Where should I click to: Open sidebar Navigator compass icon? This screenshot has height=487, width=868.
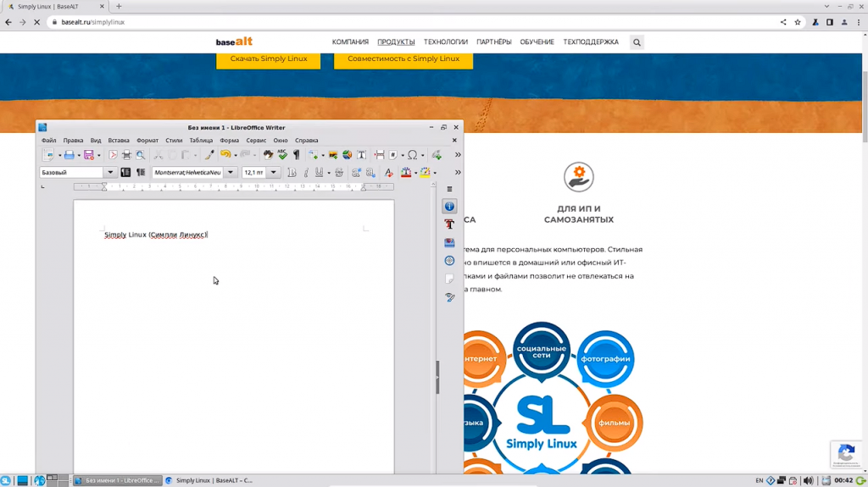tap(449, 261)
